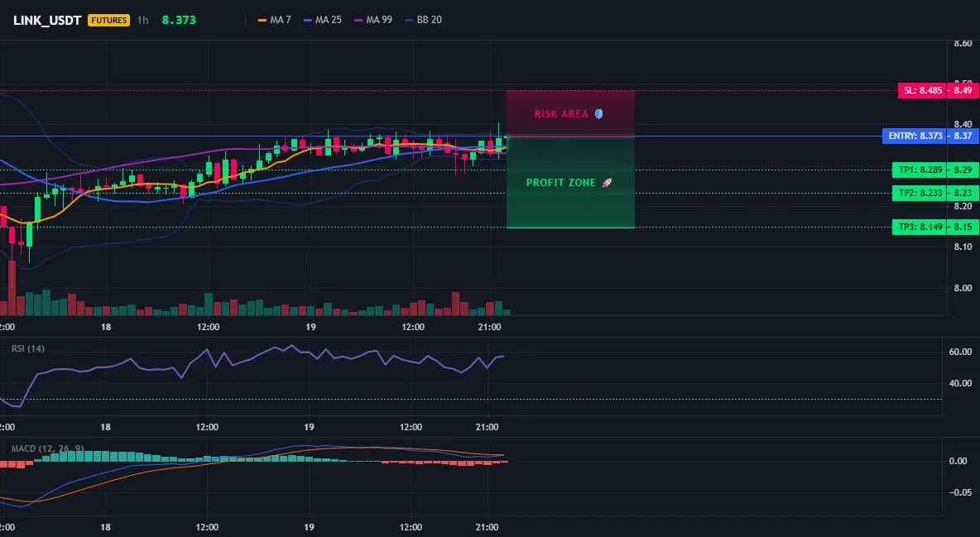980x537 pixels.
Task: Click the TP3: 8.149 target label
Action: pos(920,227)
